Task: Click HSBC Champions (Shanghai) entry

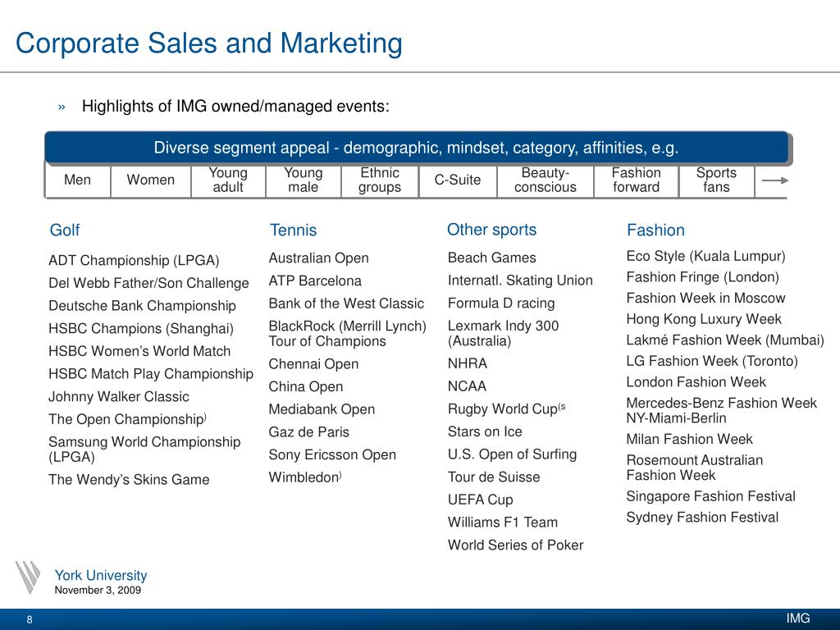Action: tap(141, 328)
